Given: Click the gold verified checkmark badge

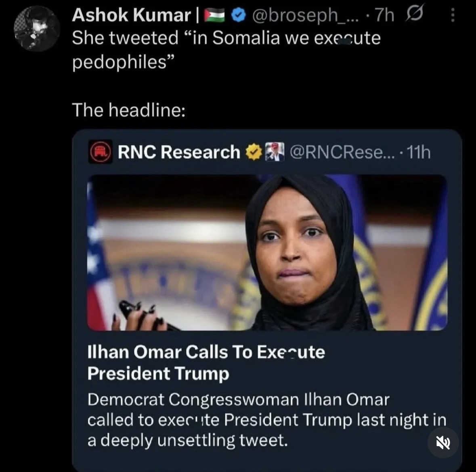Looking at the screenshot, I should coord(254,152).
